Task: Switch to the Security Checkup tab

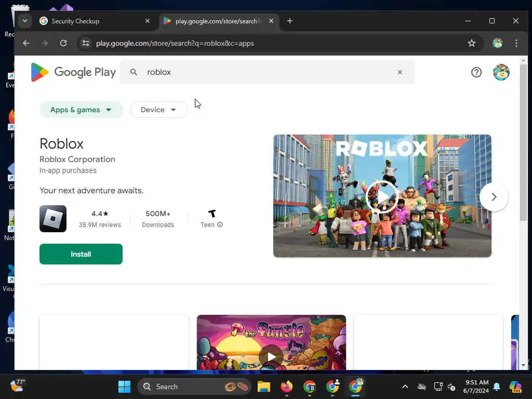Action: click(x=91, y=21)
